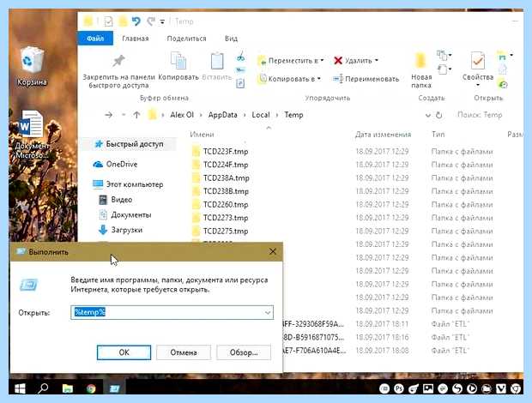The width and height of the screenshot is (532, 403).
Task: Open the address bar history dropdown chevron
Action: click(428, 115)
